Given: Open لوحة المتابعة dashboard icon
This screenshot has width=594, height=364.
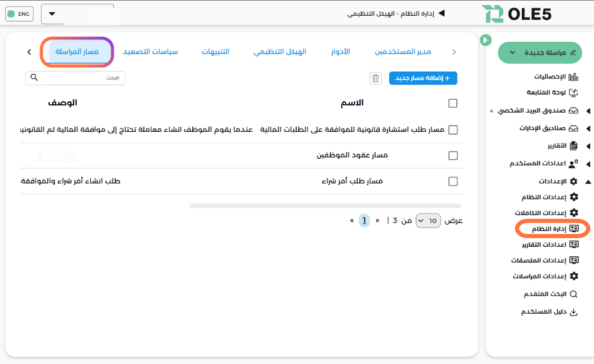Looking at the screenshot, I should point(574,92).
